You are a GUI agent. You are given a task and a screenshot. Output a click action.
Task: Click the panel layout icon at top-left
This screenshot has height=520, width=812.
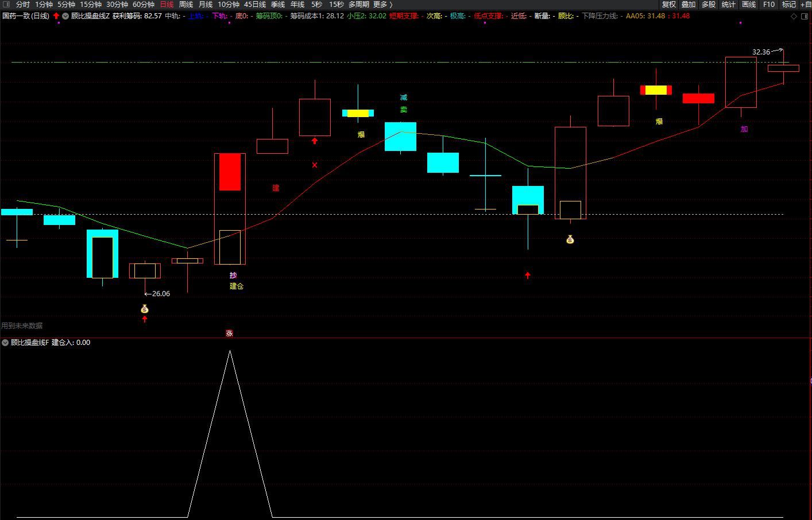(x=6, y=5)
